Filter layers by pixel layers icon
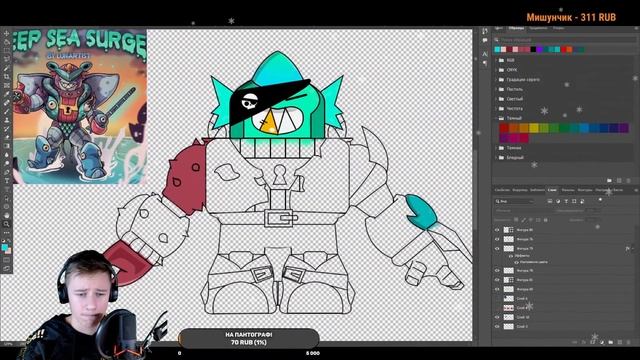Image resolution: width=640 pixels, height=360 pixels. tap(550, 201)
